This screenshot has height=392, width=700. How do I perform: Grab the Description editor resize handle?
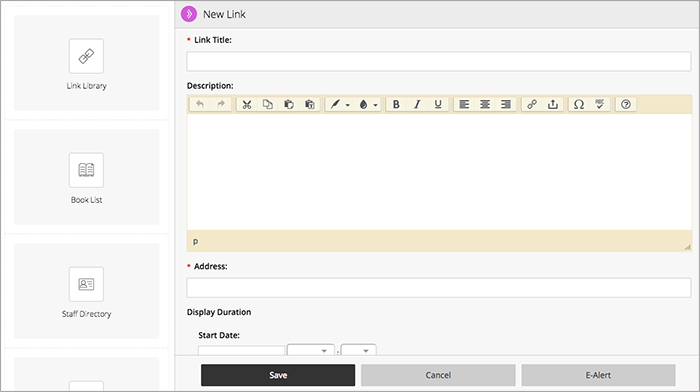point(687,247)
